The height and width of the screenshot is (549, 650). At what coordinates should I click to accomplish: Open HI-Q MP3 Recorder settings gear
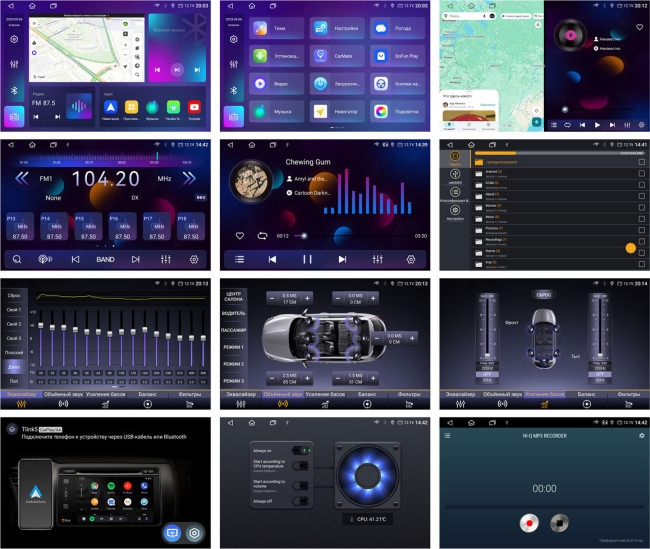[x=641, y=436]
